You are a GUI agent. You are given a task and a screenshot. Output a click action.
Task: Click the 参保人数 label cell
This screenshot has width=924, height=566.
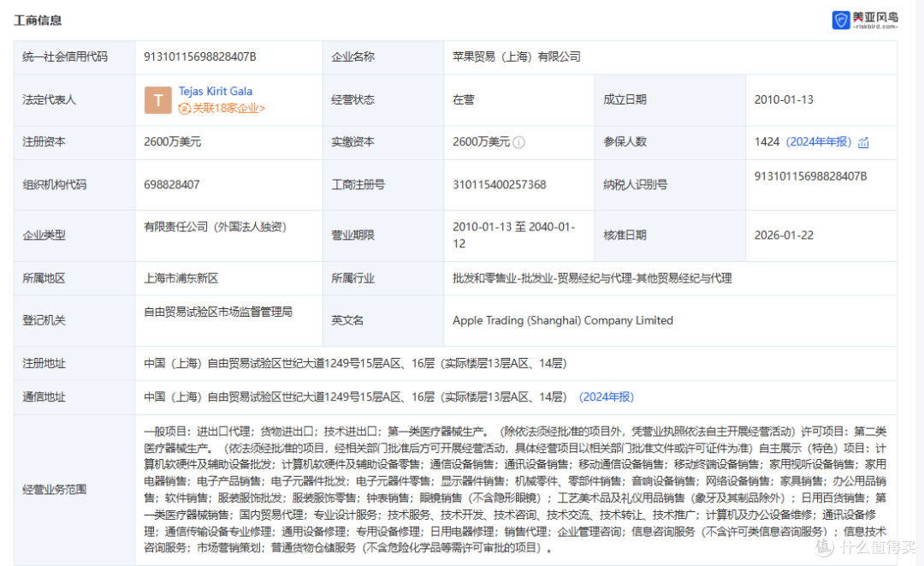coord(670,142)
